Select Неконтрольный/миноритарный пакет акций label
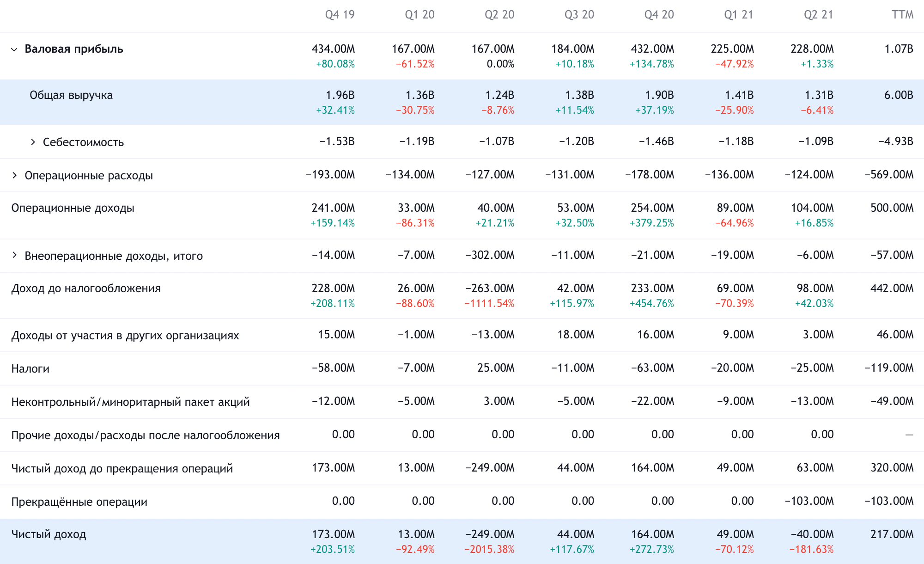Image resolution: width=924 pixels, height=564 pixels. (130, 402)
